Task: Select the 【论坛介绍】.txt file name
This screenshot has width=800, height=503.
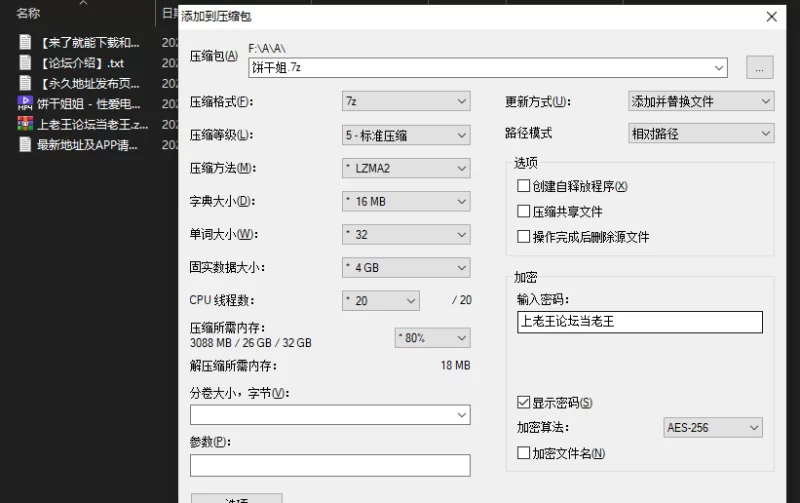Action: pos(82,63)
